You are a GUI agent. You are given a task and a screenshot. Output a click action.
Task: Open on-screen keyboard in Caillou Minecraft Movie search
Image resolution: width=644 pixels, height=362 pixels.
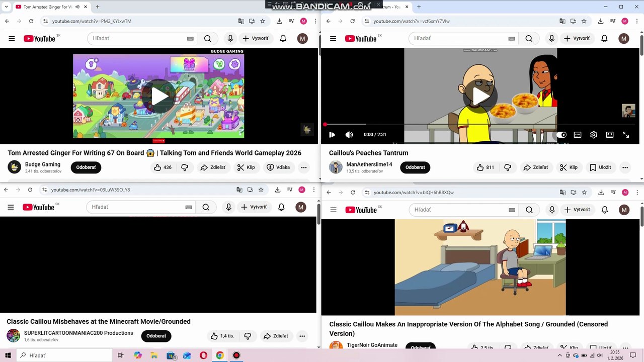189,207
